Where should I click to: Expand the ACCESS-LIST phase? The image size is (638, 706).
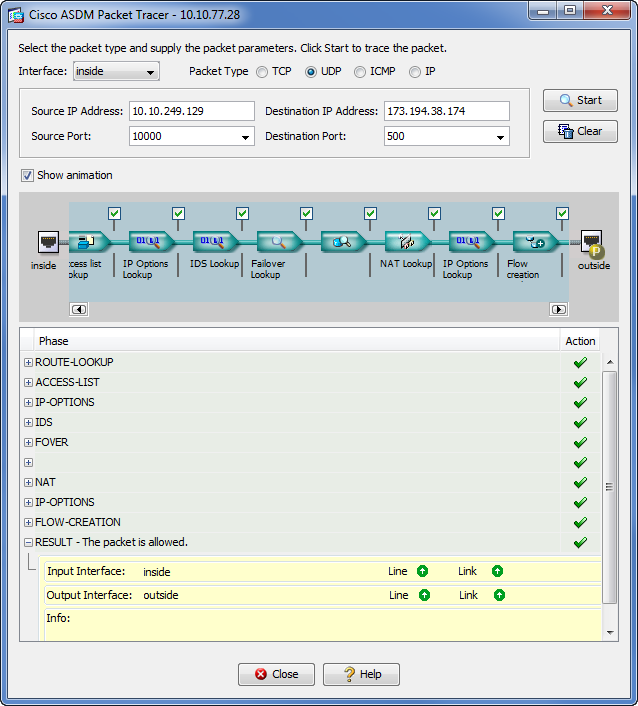[x=28, y=382]
